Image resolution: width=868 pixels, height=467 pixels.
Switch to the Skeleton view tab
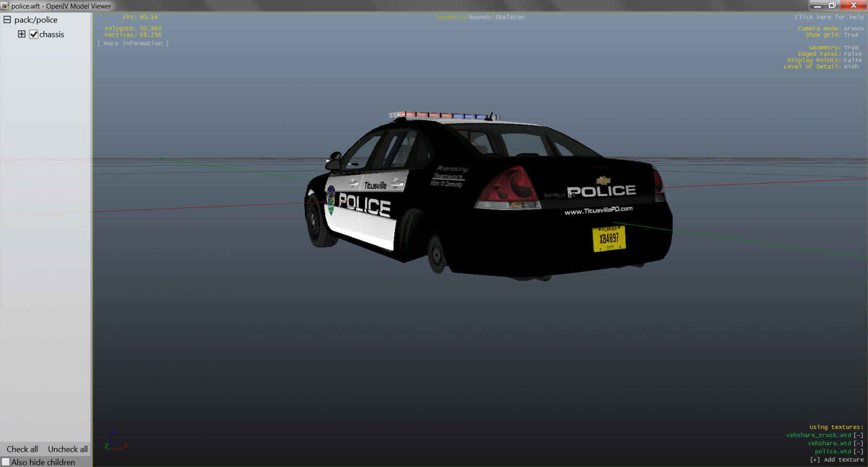(509, 17)
